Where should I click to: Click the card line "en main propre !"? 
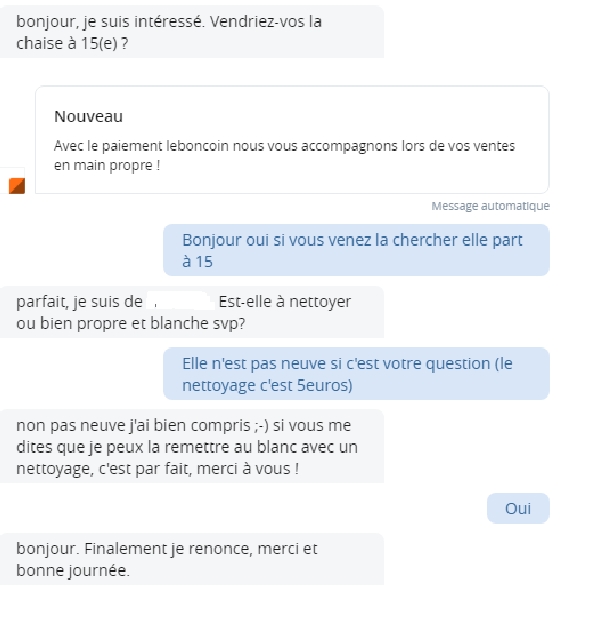[107, 165]
